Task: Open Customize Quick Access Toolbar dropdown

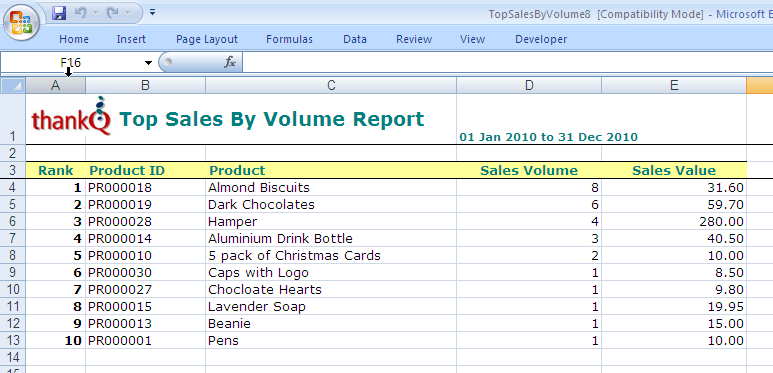Action: 152,12
